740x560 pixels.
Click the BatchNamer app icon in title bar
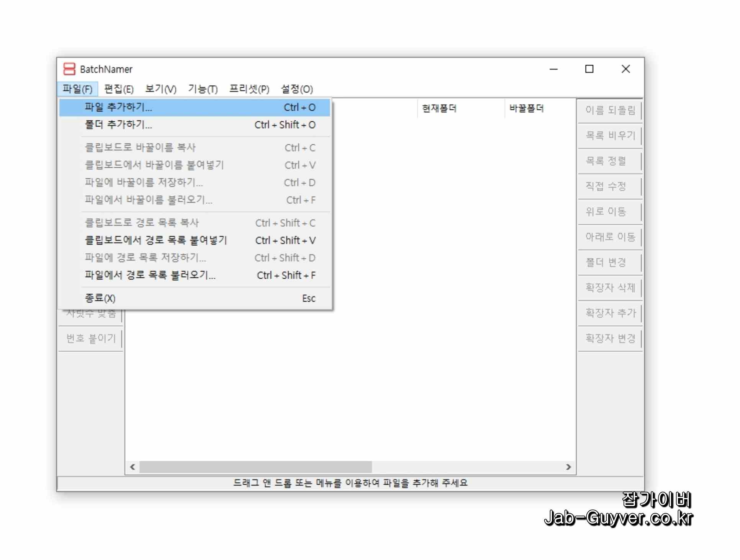point(69,69)
